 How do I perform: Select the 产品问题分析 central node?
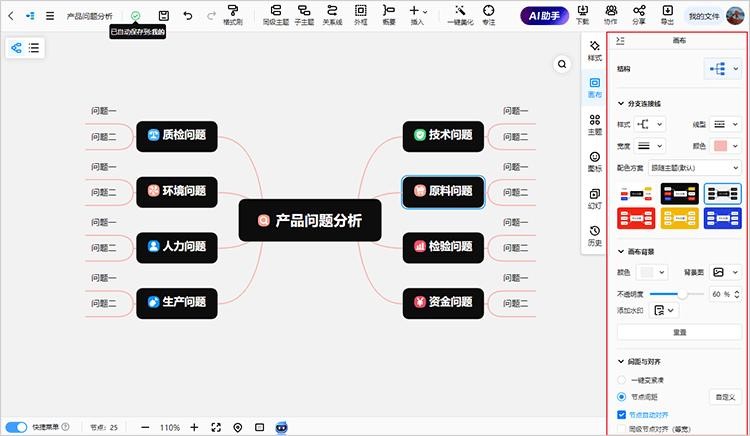(x=311, y=220)
